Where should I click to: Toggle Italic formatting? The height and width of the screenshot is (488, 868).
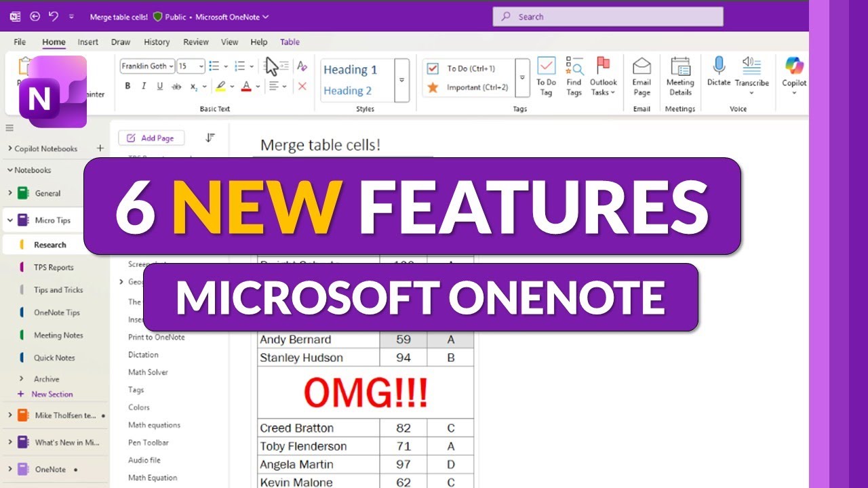[x=144, y=86]
